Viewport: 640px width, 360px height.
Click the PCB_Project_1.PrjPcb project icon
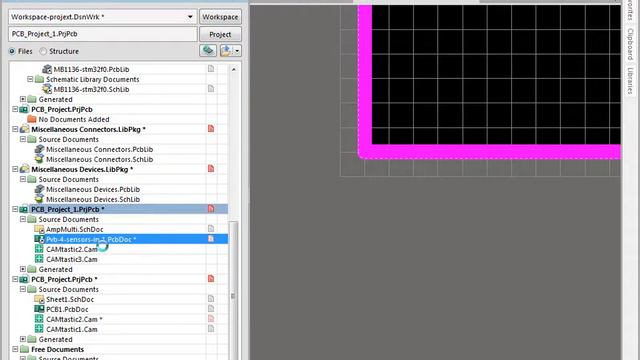click(24, 209)
